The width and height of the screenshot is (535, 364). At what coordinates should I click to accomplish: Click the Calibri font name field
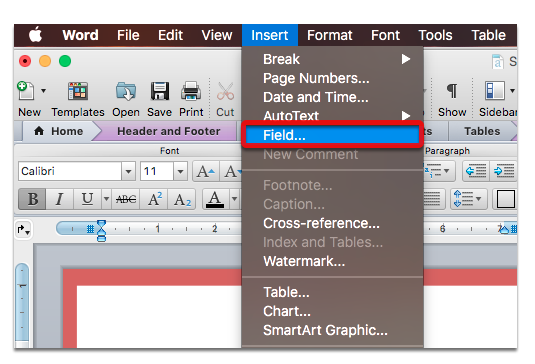70,171
